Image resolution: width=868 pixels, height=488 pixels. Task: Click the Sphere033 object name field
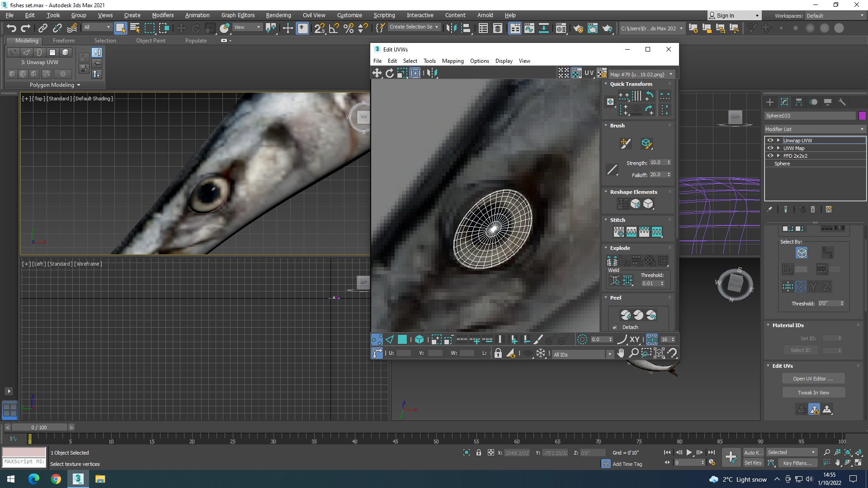tap(810, 116)
